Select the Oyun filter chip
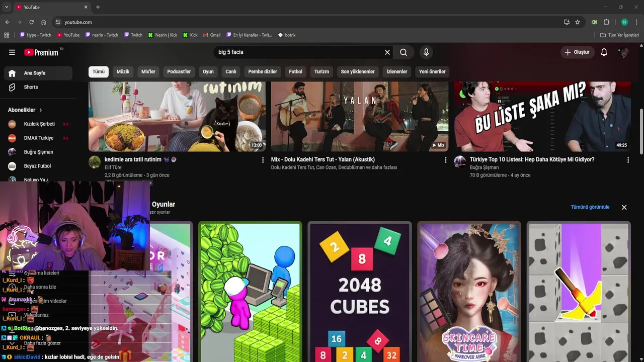Image resolution: width=644 pixels, height=362 pixels. click(x=208, y=71)
